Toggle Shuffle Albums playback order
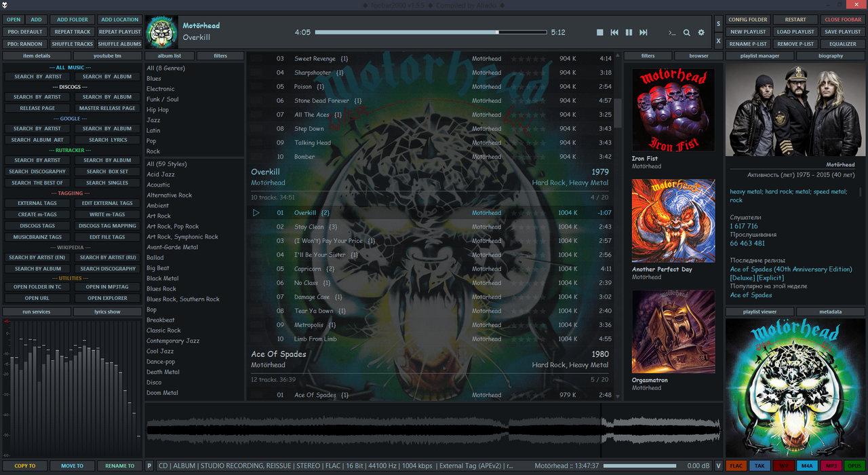 (120, 44)
